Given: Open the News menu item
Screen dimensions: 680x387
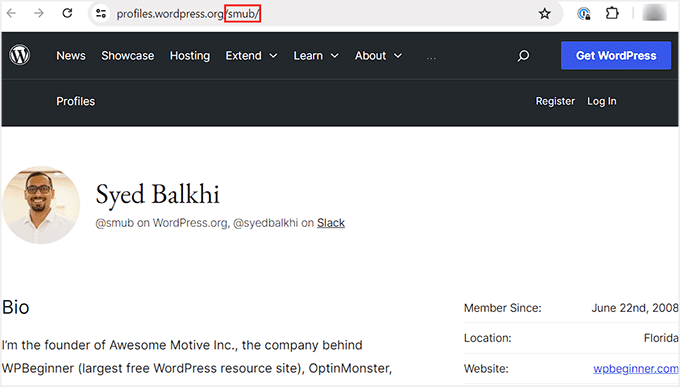Looking at the screenshot, I should (x=71, y=56).
